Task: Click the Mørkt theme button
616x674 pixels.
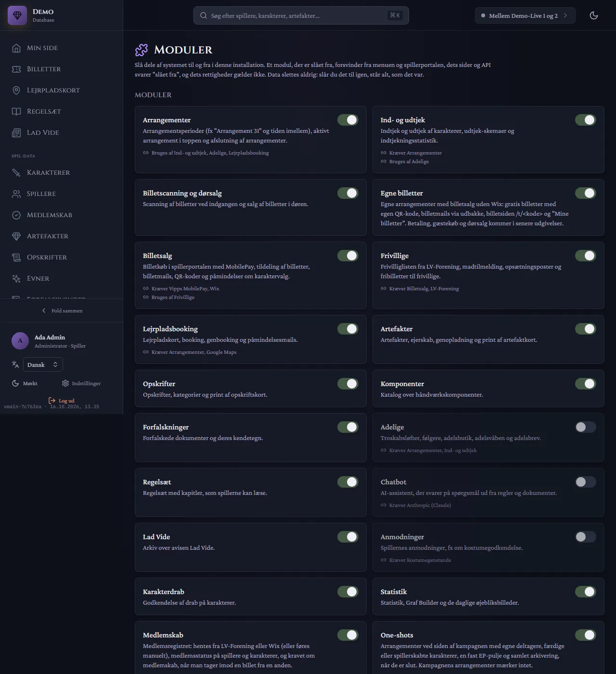Action: point(25,383)
